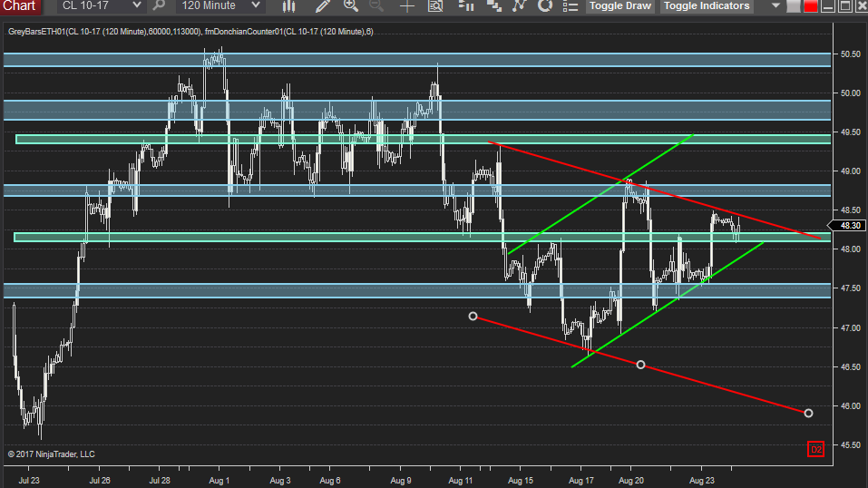Open the 120 Minute interval dropdown

pyautogui.click(x=221, y=5)
